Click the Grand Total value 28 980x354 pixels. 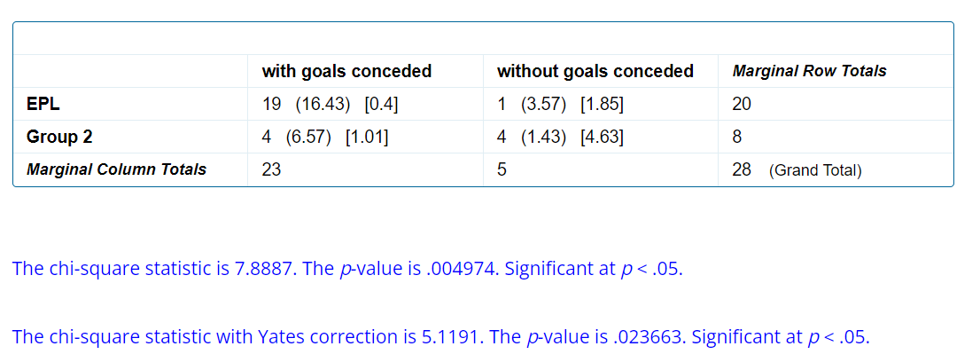(742, 169)
